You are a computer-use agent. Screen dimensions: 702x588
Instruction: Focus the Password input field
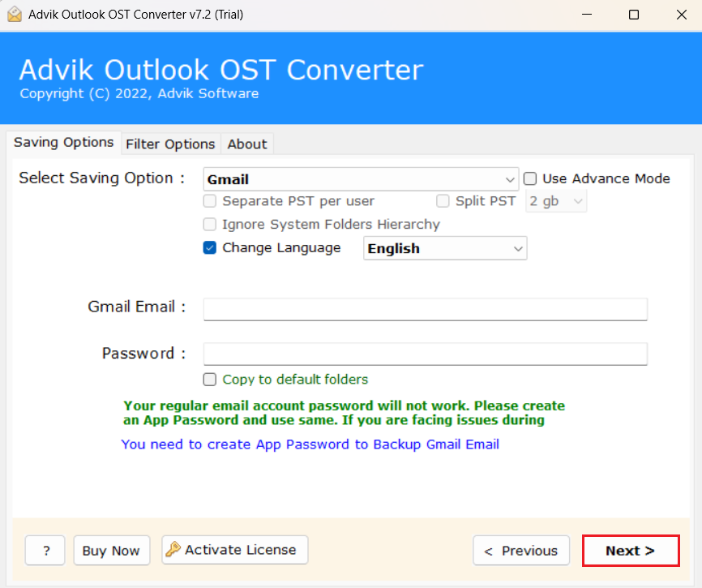[x=426, y=354]
